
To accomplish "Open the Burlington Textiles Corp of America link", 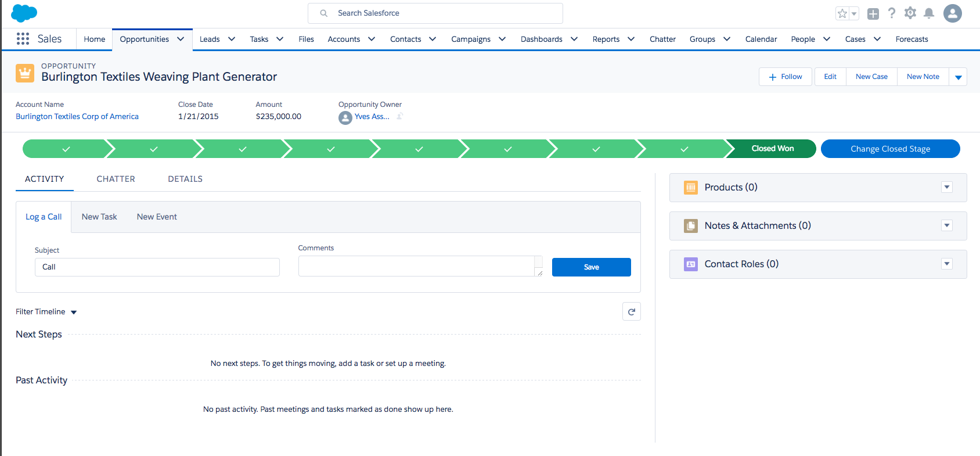I will 77,116.
